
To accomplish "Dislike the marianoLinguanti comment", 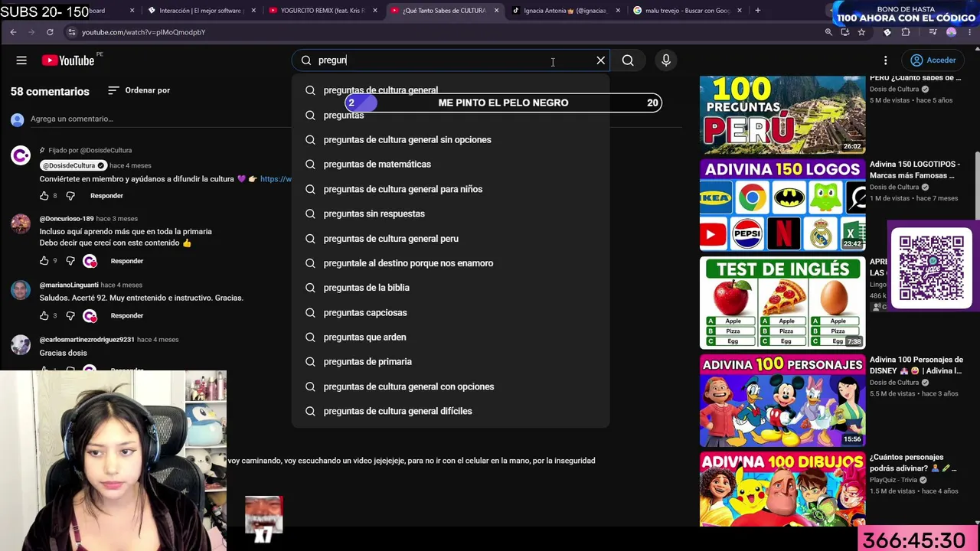I will point(70,315).
